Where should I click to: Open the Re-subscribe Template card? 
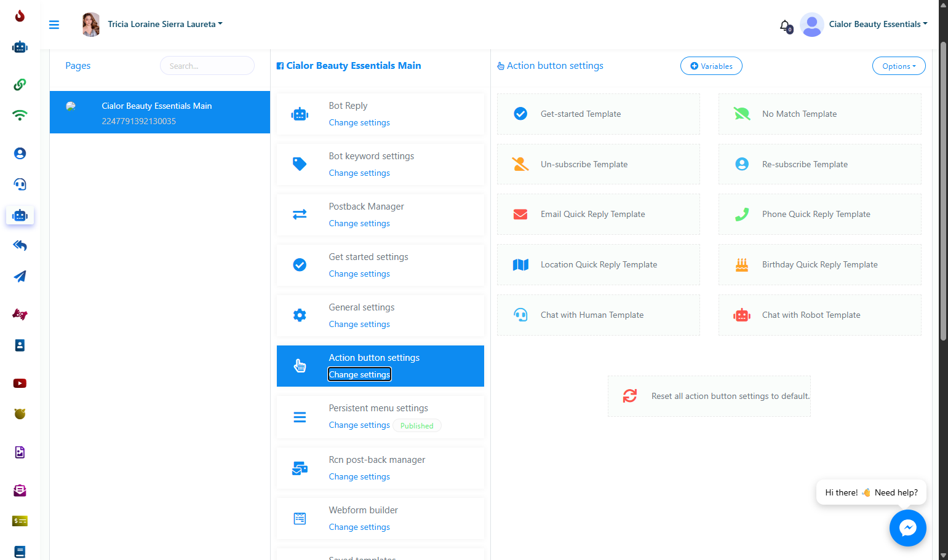pyautogui.click(x=820, y=164)
